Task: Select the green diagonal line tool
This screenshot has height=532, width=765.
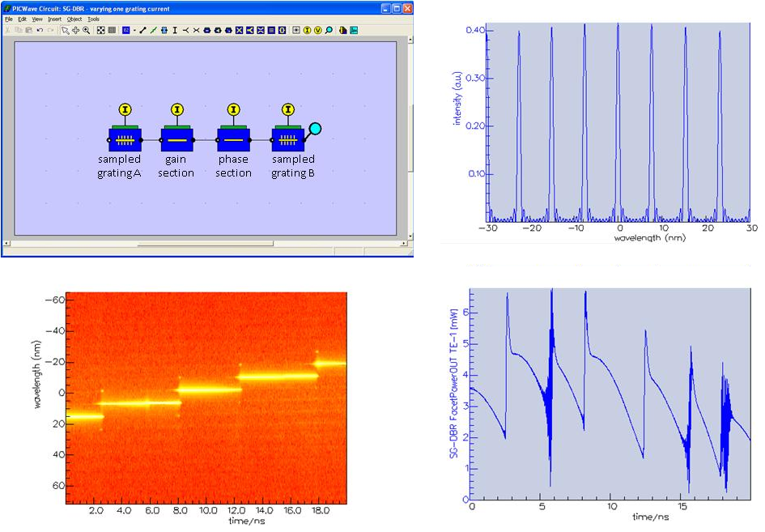Action: pyautogui.click(x=153, y=30)
